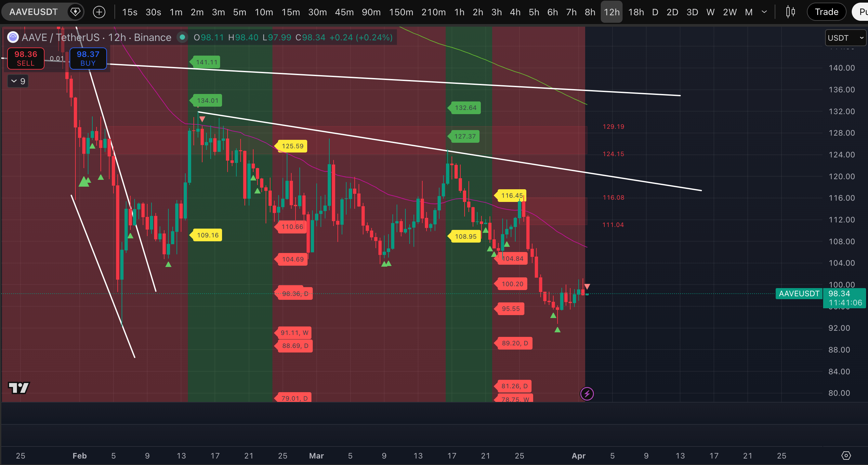Click the 98.36 SELL button
This screenshot has height=465, width=868.
[26, 58]
